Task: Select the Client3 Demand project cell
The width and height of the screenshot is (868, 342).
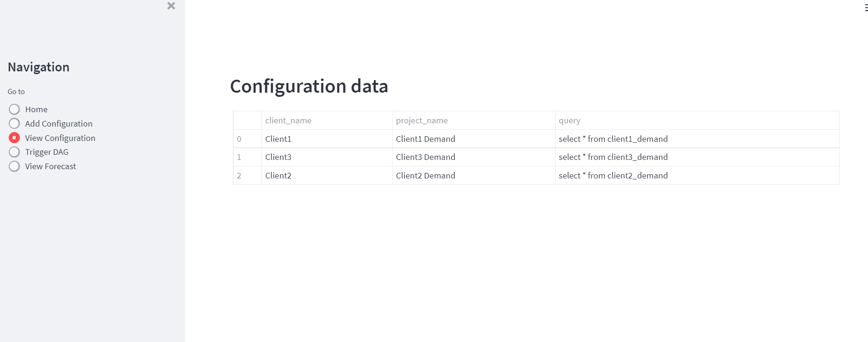Action: click(x=425, y=157)
